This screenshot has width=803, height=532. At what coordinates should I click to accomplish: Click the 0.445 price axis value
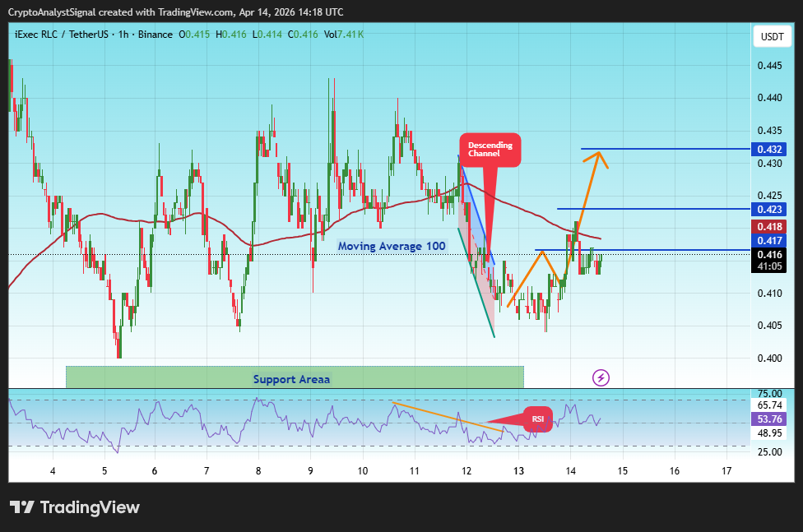point(770,66)
